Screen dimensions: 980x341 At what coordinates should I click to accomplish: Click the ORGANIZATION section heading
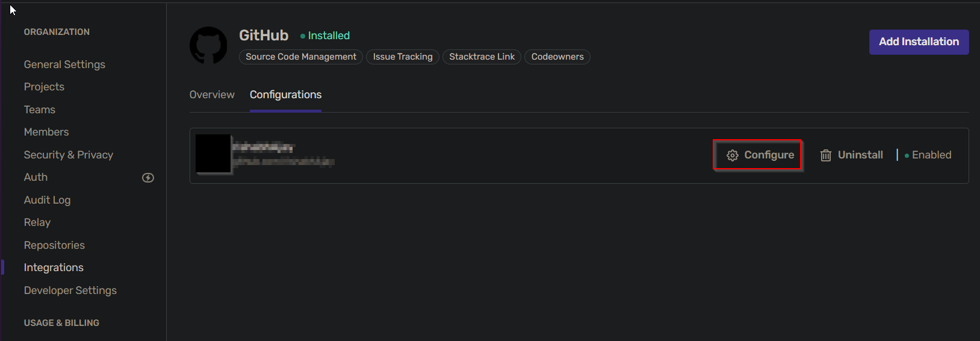[57, 32]
